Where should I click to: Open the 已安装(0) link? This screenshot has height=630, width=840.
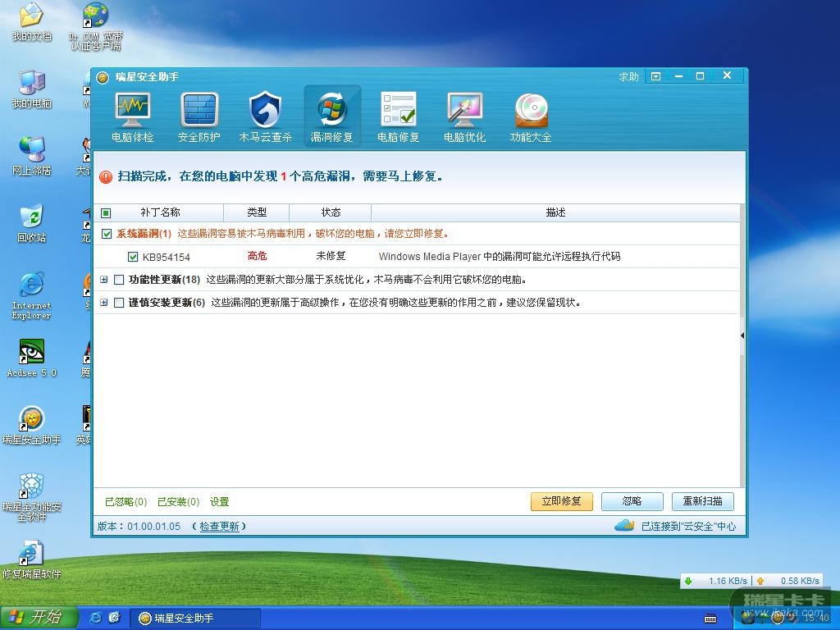pyautogui.click(x=178, y=502)
